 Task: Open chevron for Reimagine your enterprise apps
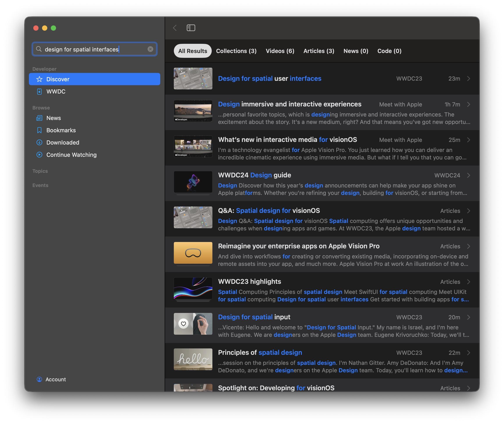click(x=469, y=246)
